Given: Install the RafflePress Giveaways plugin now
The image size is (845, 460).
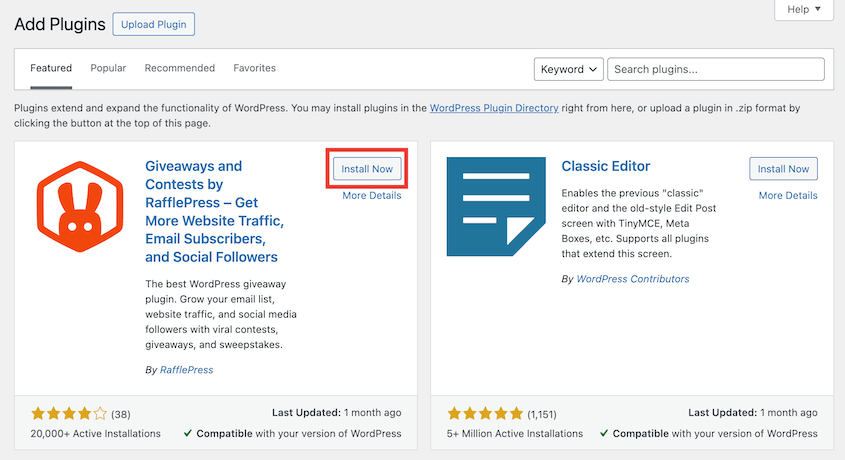Looking at the screenshot, I should pyautogui.click(x=367, y=169).
